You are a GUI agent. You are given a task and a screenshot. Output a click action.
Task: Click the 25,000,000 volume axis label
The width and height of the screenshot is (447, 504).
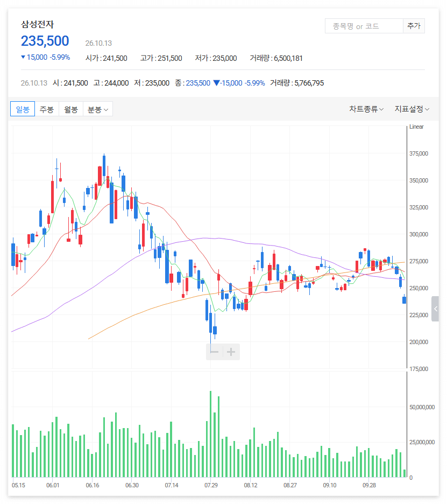point(422,442)
